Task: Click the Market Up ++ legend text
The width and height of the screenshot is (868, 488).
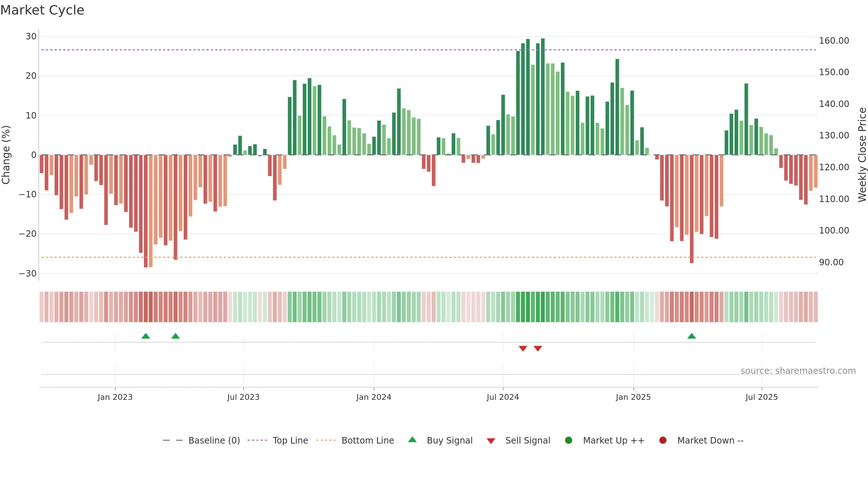Action: (614, 440)
